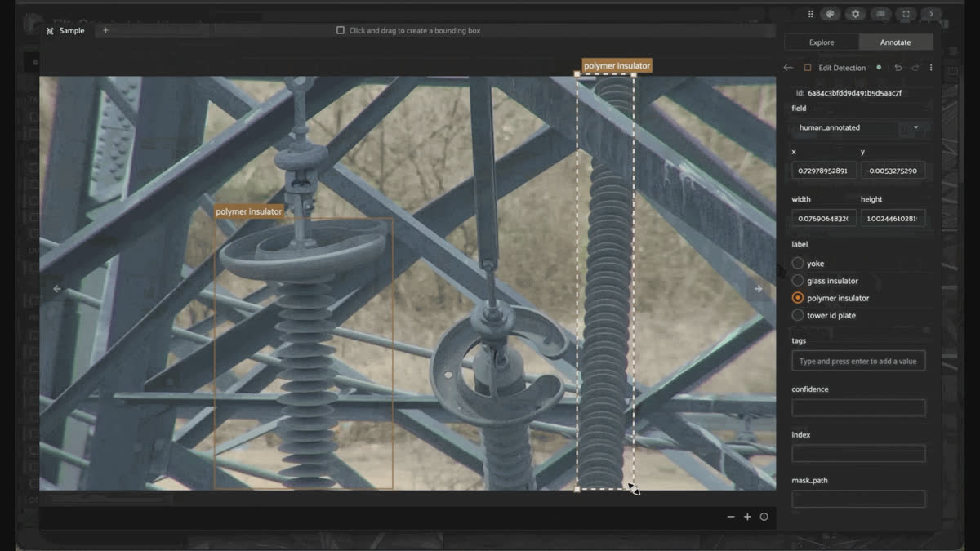Open the info icon below the image

[x=764, y=517]
